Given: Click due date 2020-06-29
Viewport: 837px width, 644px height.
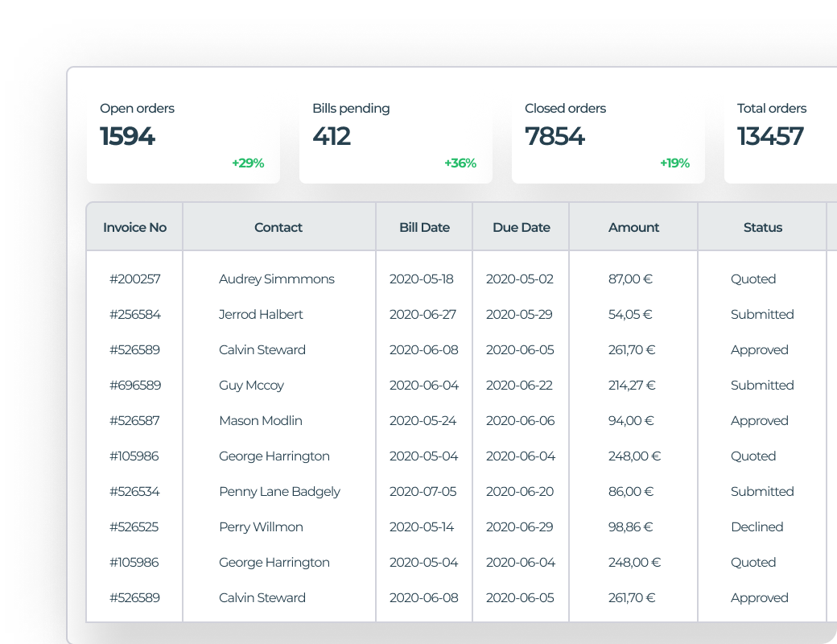Looking at the screenshot, I should pyautogui.click(x=519, y=526).
